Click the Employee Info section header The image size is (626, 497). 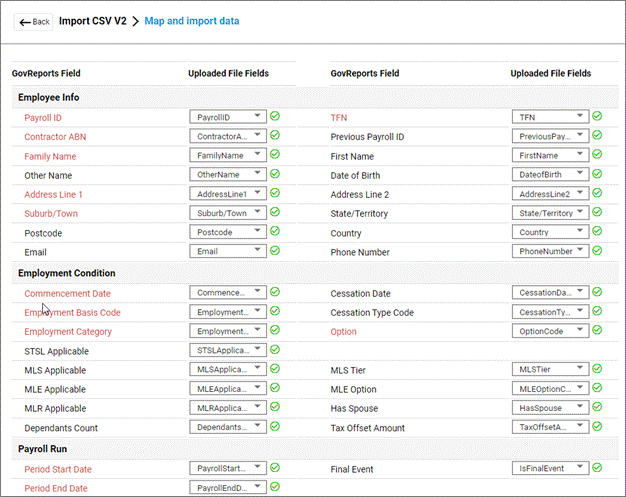click(x=49, y=97)
